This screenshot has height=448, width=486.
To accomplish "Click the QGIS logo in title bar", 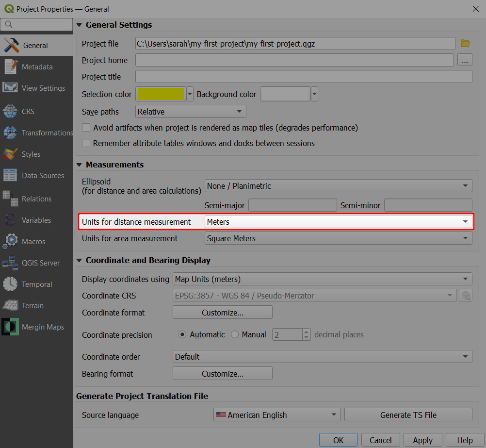I will pos(9,9).
